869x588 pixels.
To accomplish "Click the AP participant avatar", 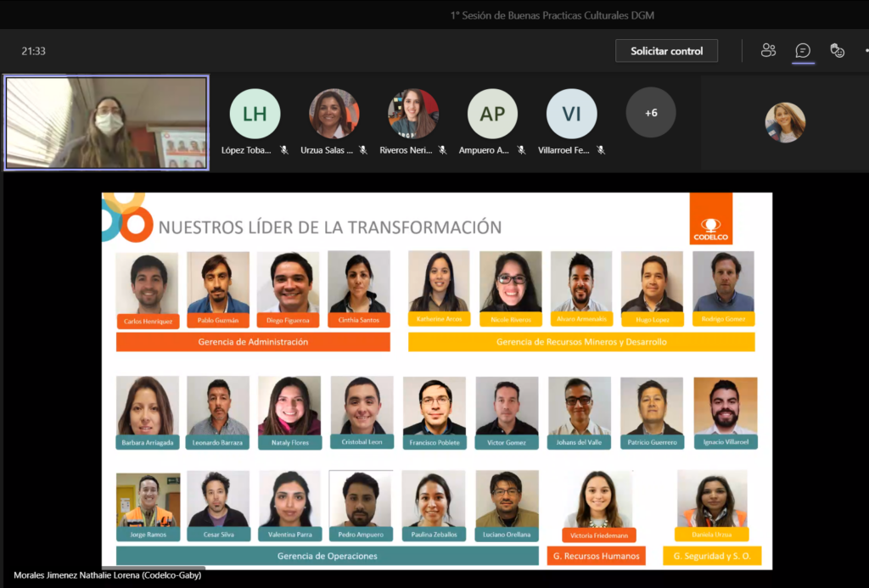I will 492,114.
